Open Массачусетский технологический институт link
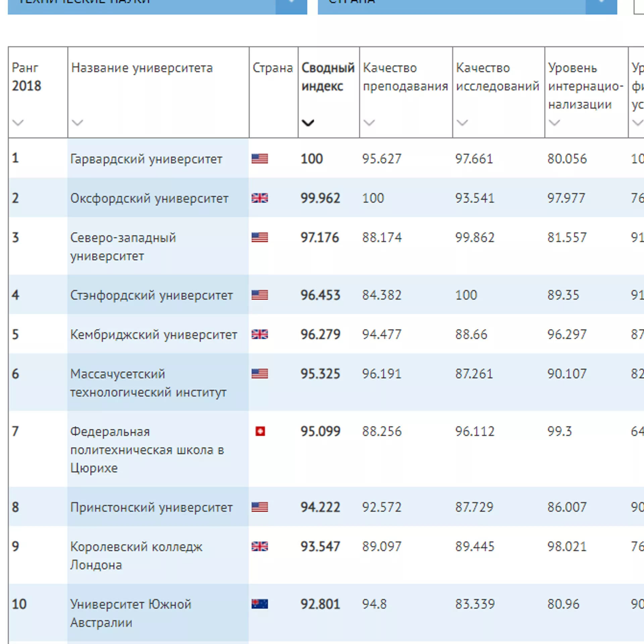Screen dimensions: 644x644 click(148, 383)
